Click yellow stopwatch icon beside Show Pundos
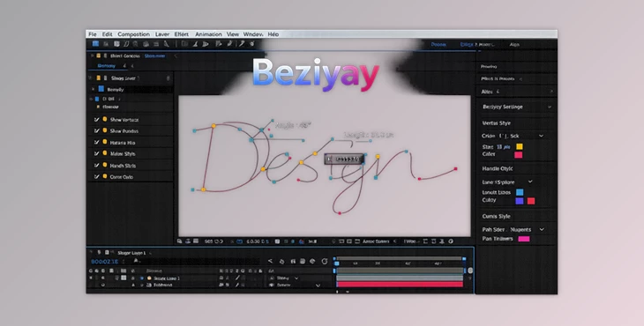Image resolution: width=644 pixels, height=326 pixels. (x=105, y=130)
